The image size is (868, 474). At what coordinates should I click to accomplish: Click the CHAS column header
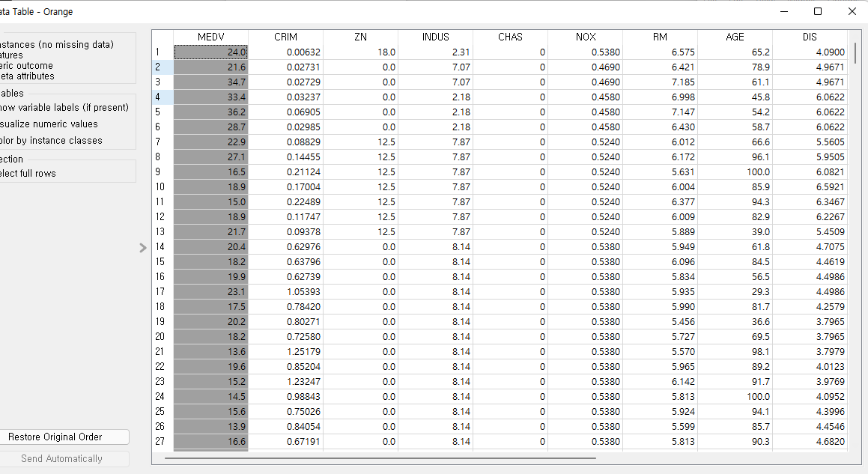pyautogui.click(x=510, y=36)
